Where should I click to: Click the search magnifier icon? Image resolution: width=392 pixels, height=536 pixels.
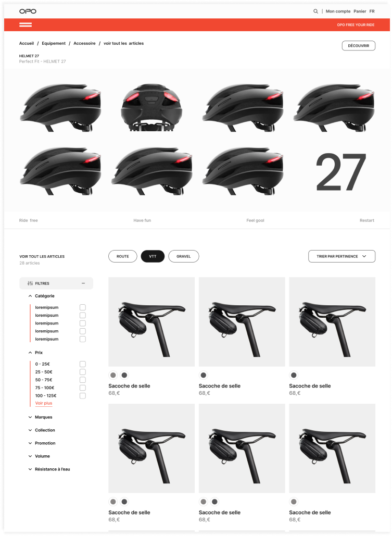pyautogui.click(x=315, y=11)
